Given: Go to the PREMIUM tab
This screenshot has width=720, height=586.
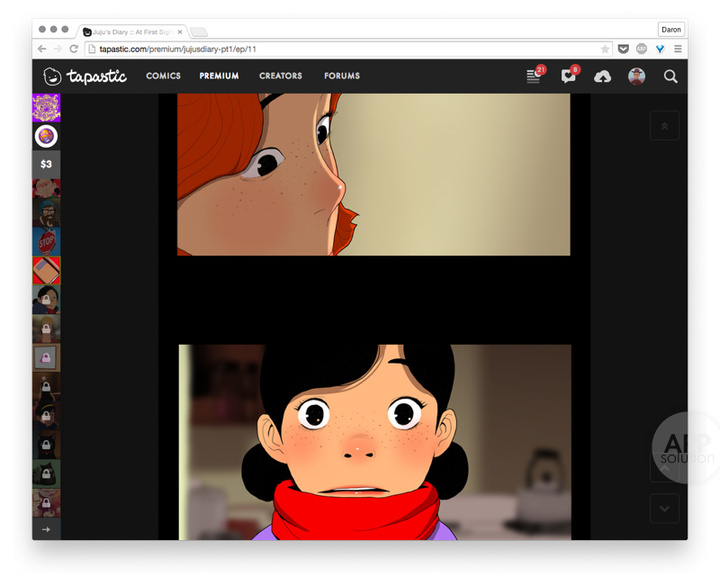Looking at the screenshot, I should point(219,76).
